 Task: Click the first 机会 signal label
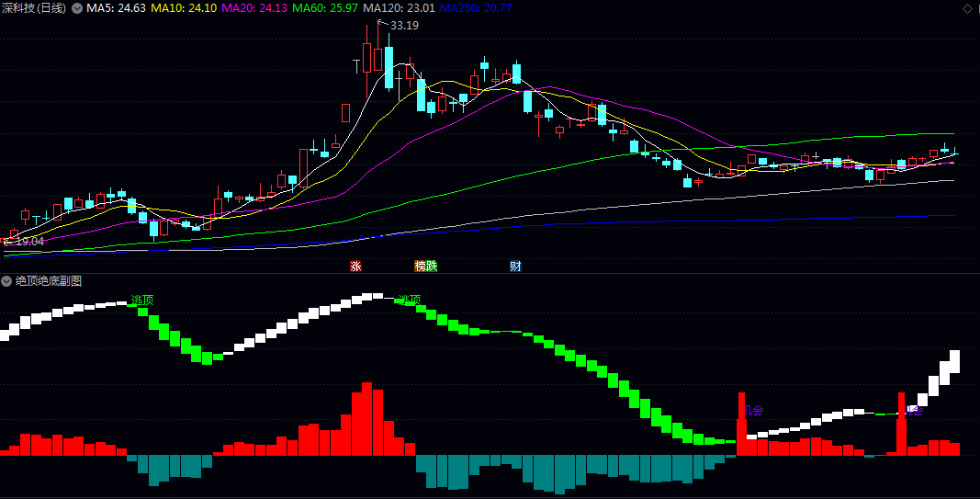tap(752, 411)
